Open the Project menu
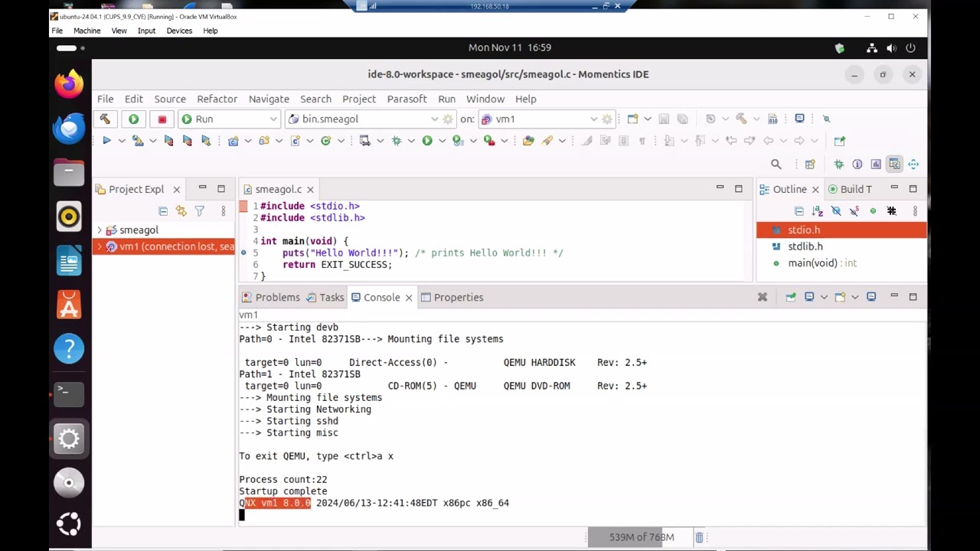This screenshot has height=551, width=980. tap(359, 99)
